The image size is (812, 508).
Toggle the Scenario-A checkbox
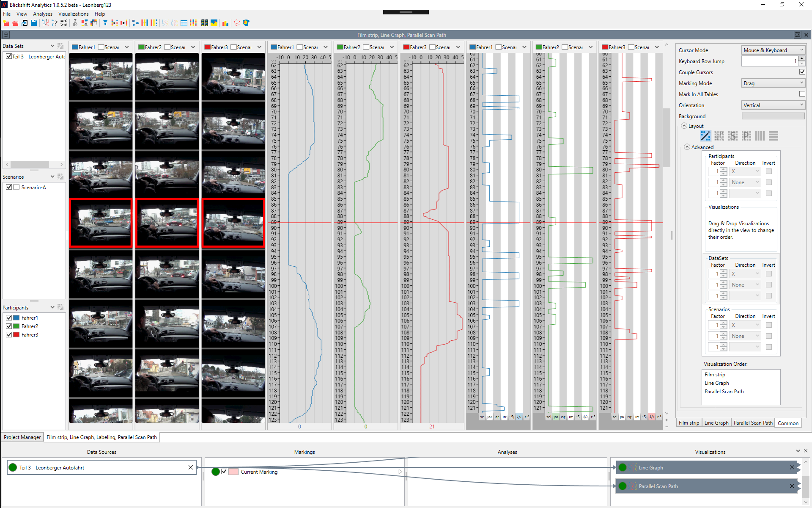(x=9, y=187)
